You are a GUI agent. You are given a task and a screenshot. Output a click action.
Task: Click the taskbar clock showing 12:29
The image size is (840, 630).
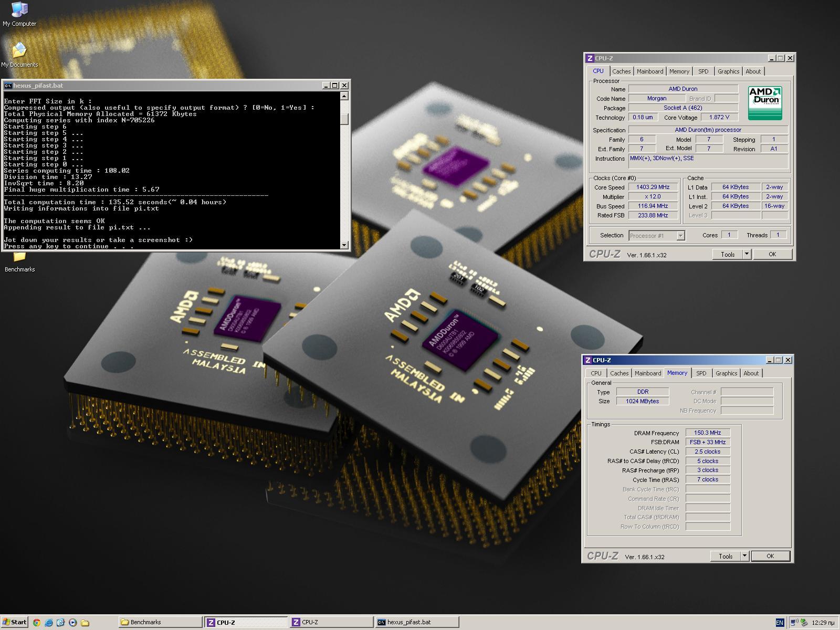point(823,623)
